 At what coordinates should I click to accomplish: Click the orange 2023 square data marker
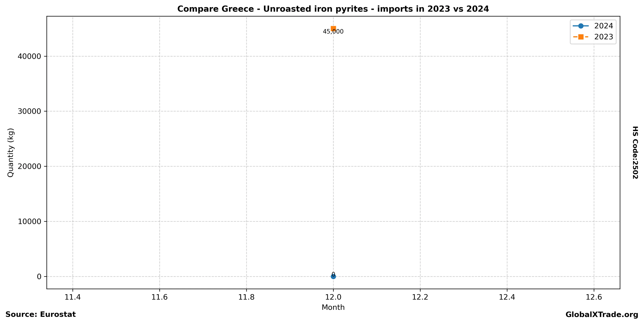tap(333, 28)
